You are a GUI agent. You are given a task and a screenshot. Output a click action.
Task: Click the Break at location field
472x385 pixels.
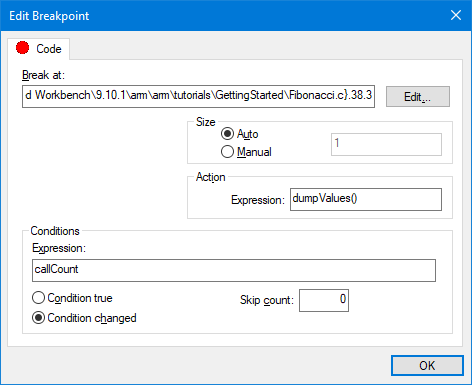coord(198,96)
